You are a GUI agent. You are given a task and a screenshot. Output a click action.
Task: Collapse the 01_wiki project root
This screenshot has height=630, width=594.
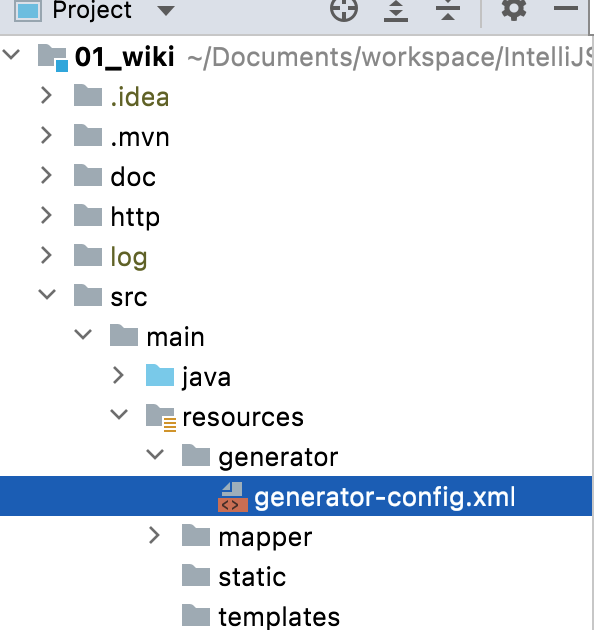pyautogui.click(x=11, y=54)
